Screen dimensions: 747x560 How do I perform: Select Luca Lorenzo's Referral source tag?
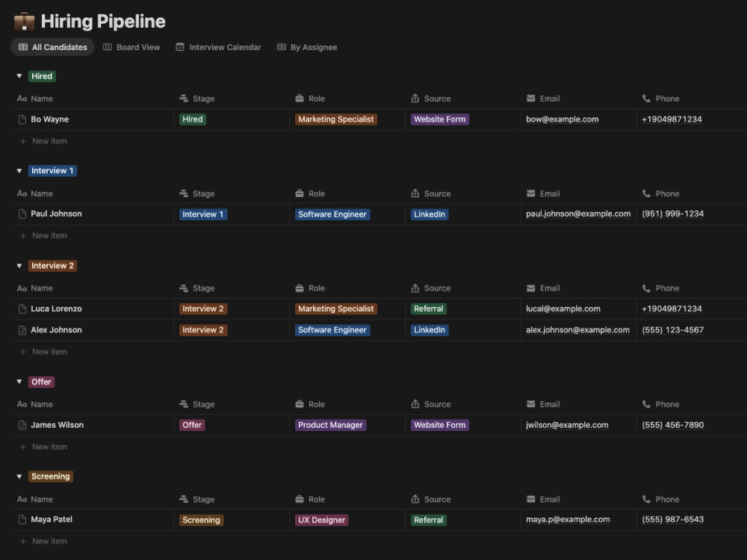tap(428, 309)
